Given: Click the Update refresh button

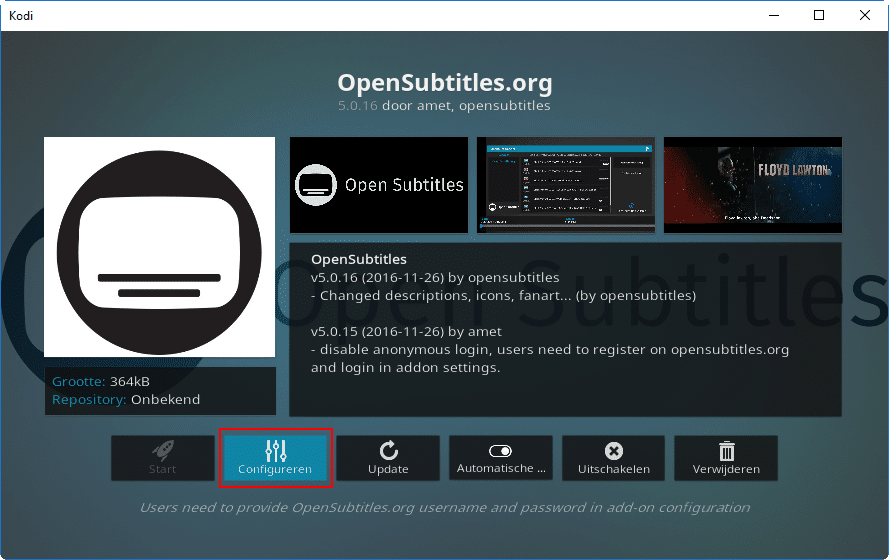Looking at the screenshot, I should (388, 458).
